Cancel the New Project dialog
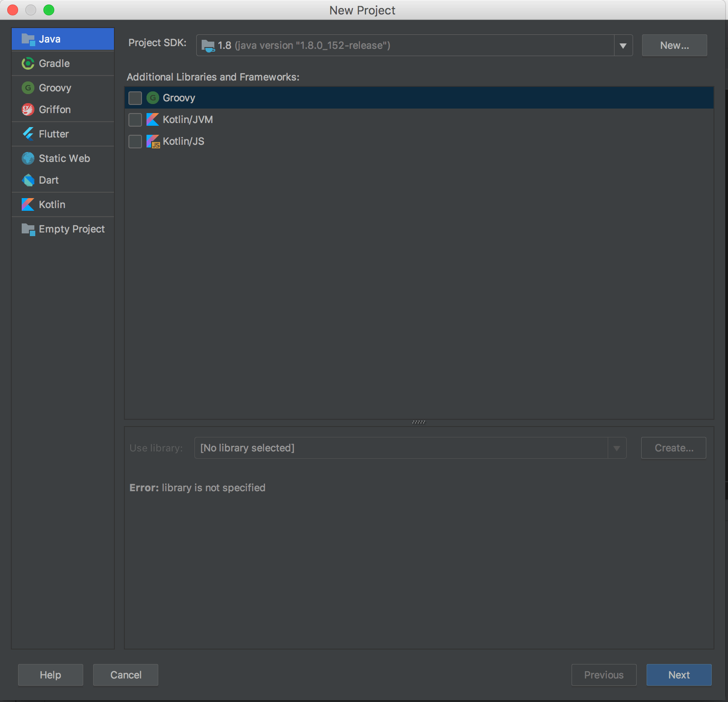Screen dimensions: 728x702 coord(126,675)
